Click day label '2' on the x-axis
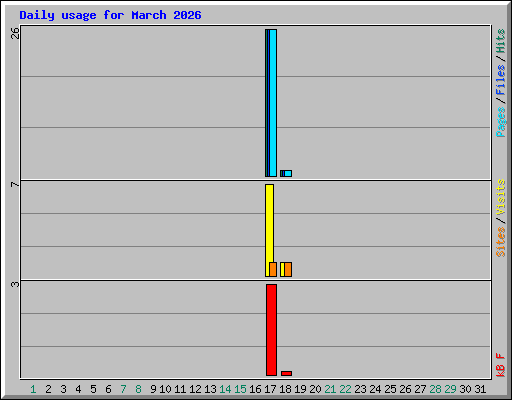The height and width of the screenshot is (400, 512). coord(48,389)
